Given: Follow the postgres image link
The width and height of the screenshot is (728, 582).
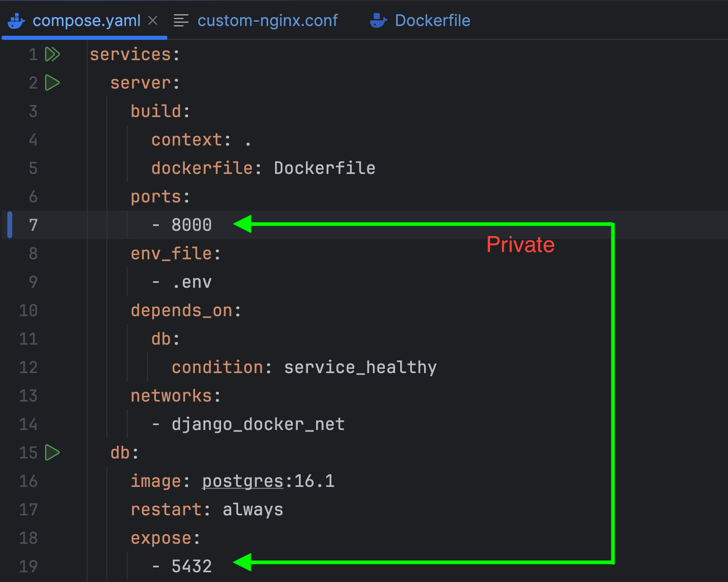Looking at the screenshot, I should tap(243, 481).
